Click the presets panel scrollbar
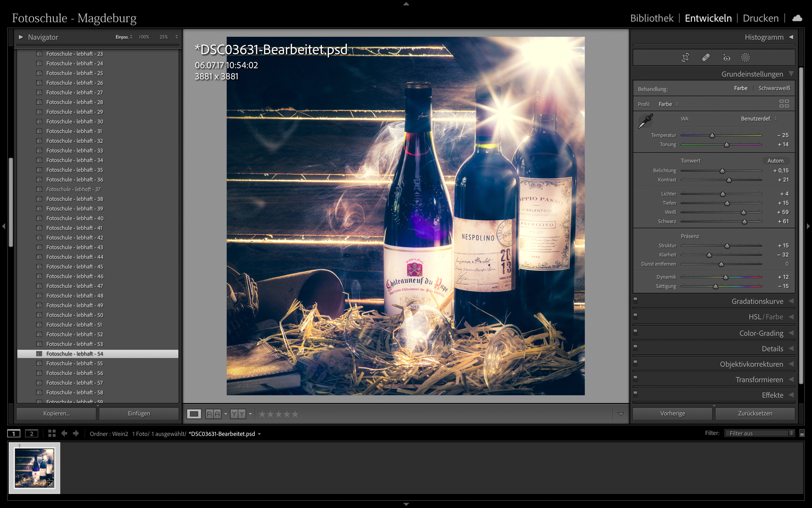The height and width of the screenshot is (508, 812). point(11,202)
